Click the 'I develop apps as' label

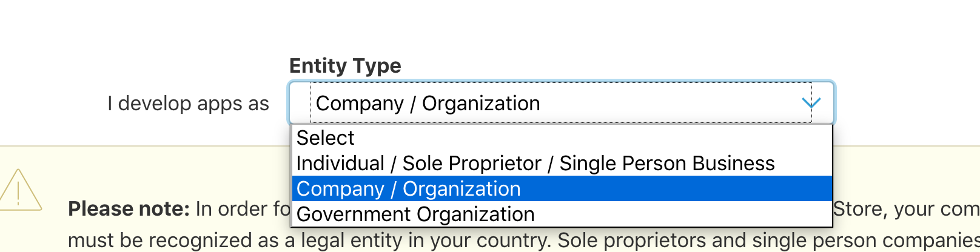(188, 104)
